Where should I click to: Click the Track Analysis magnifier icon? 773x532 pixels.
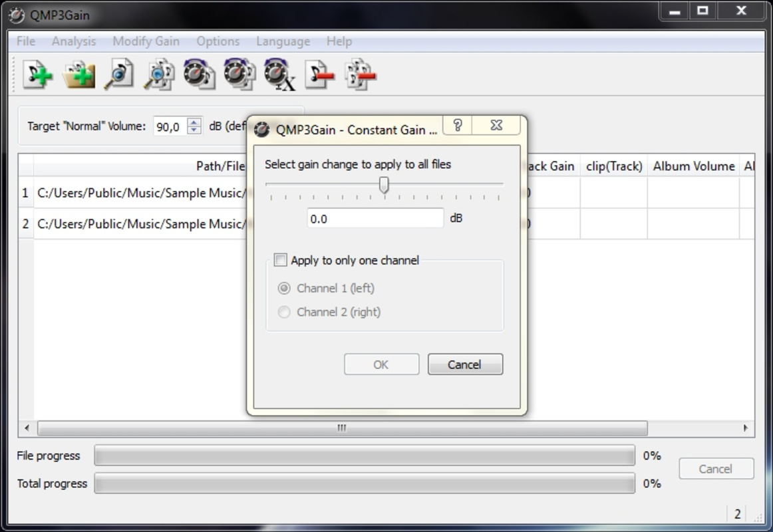click(x=119, y=75)
